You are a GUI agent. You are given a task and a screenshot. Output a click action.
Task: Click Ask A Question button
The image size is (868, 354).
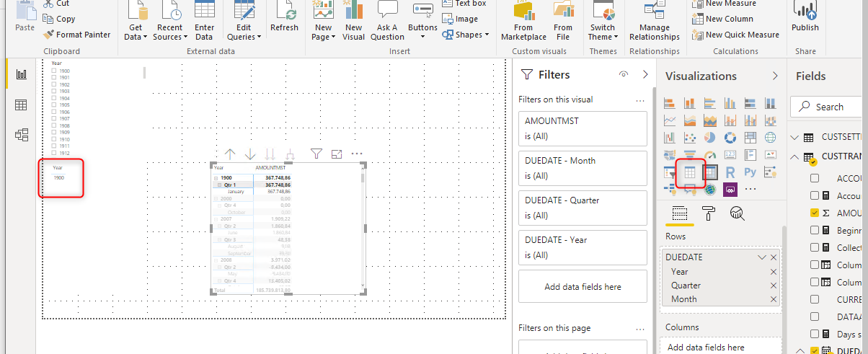coord(388,22)
